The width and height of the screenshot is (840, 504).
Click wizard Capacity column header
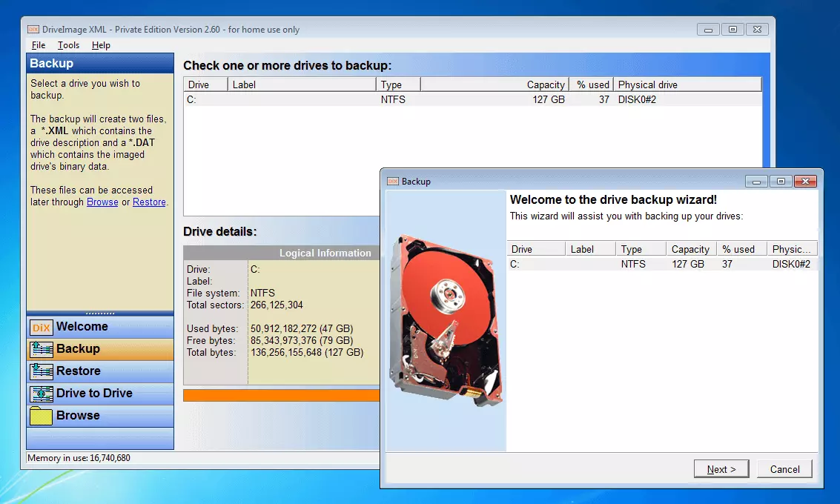click(x=691, y=249)
